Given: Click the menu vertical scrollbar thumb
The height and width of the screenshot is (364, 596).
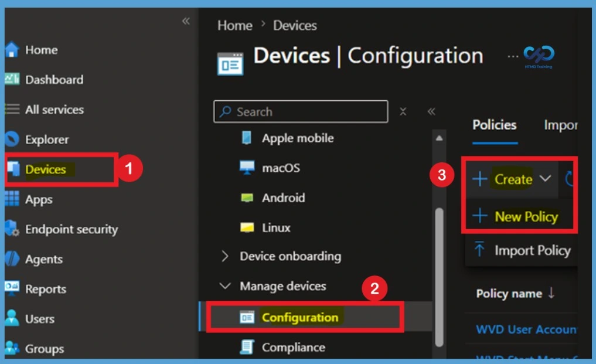Looking at the screenshot, I should click(439, 277).
